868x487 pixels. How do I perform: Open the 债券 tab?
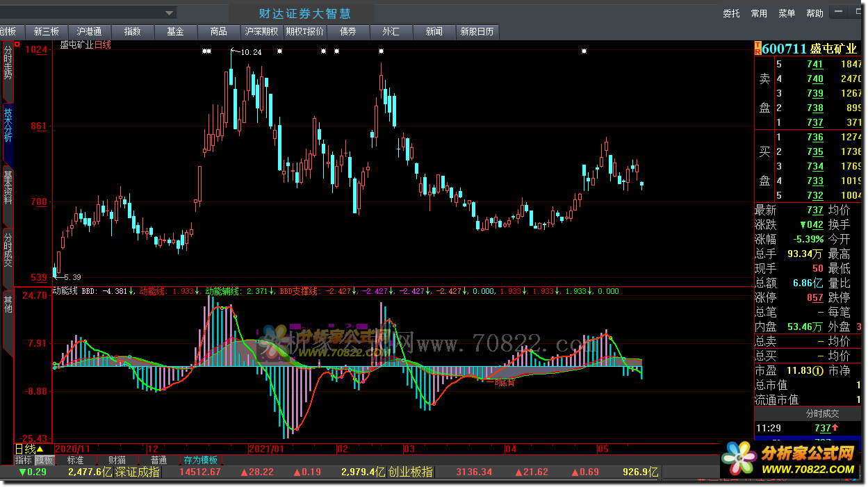[x=348, y=31]
